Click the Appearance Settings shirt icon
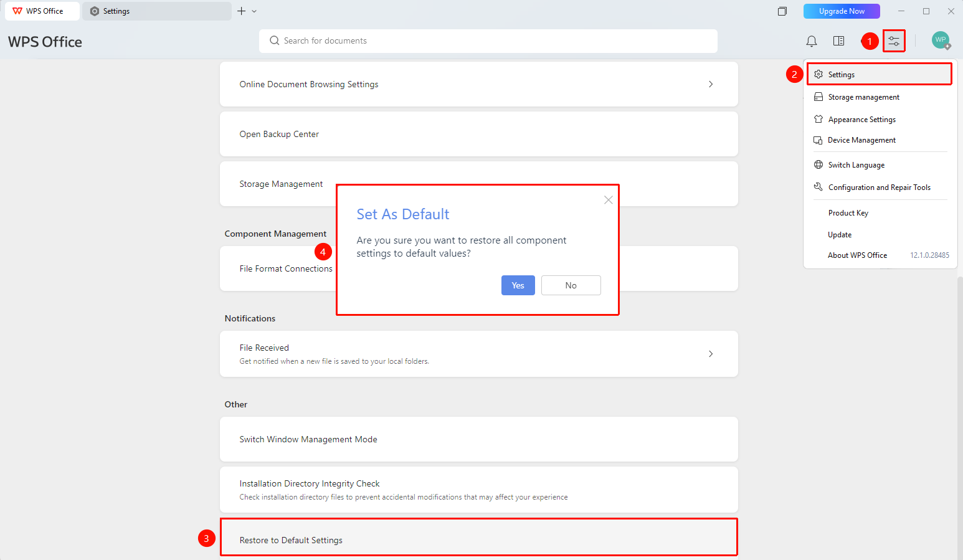 [x=818, y=119]
